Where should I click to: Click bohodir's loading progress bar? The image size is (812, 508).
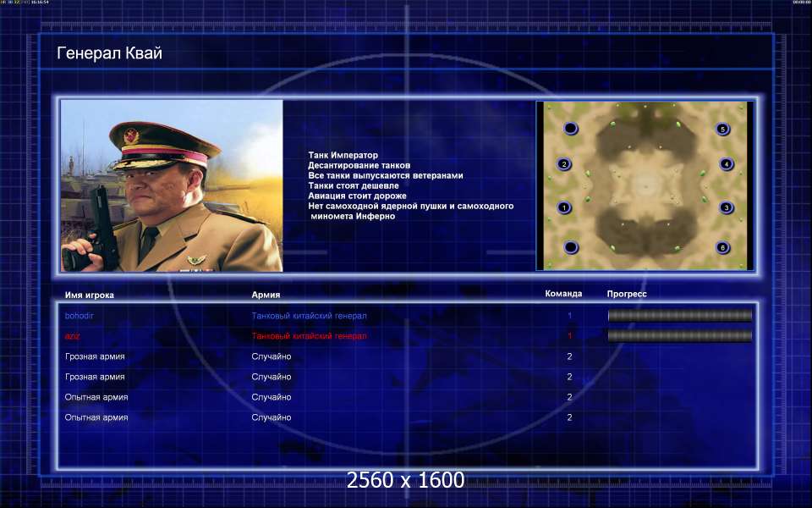click(679, 315)
